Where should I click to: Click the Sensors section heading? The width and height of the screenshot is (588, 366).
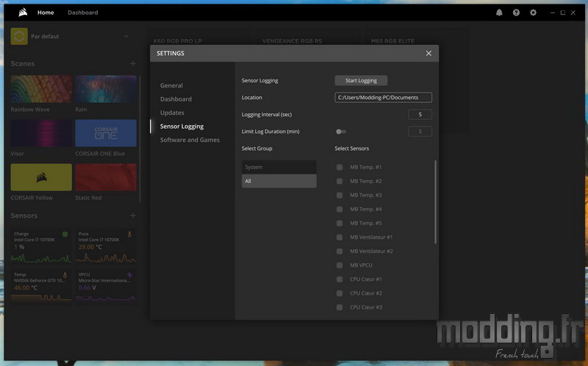click(x=24, y=215)
